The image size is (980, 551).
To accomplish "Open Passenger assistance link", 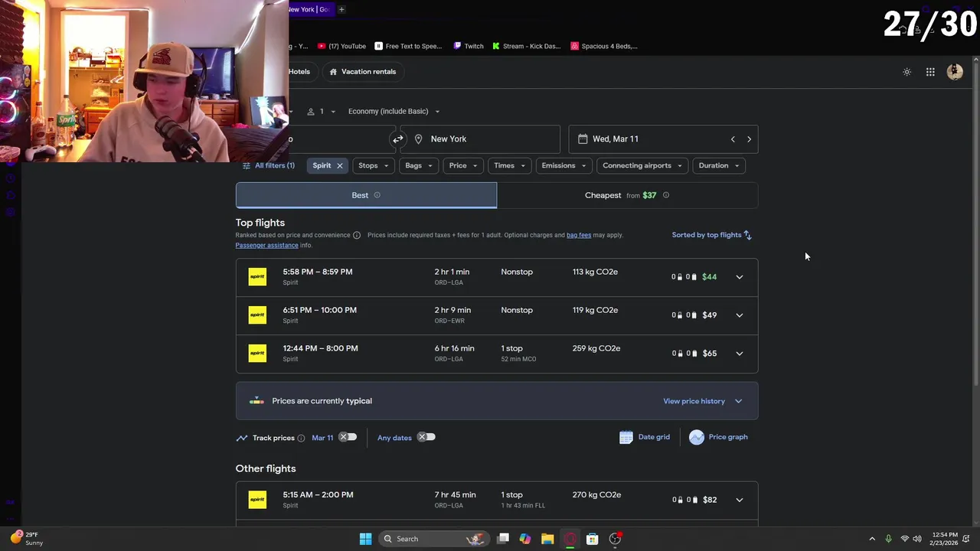I will pyautogui.click(x=266, y=245).
